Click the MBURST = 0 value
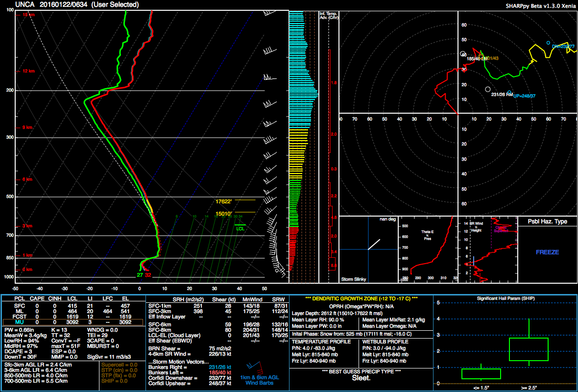Screen dimensions: 578x392 (103, 346)
